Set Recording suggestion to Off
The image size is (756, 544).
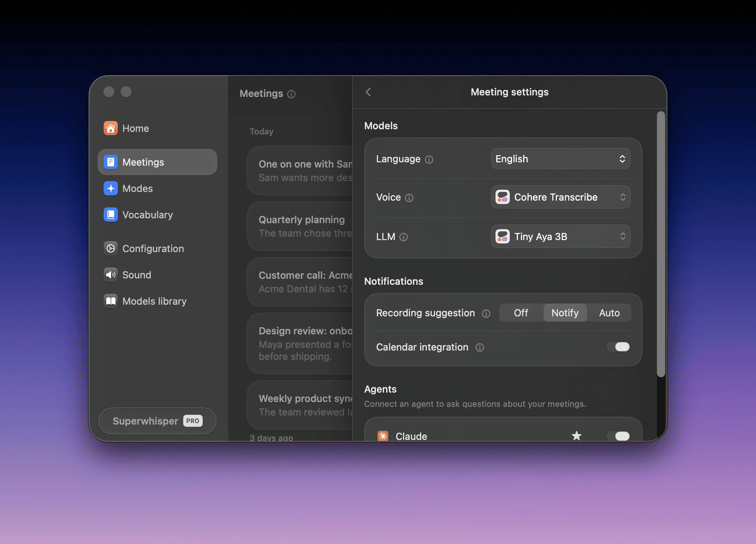tap(521, 313)
